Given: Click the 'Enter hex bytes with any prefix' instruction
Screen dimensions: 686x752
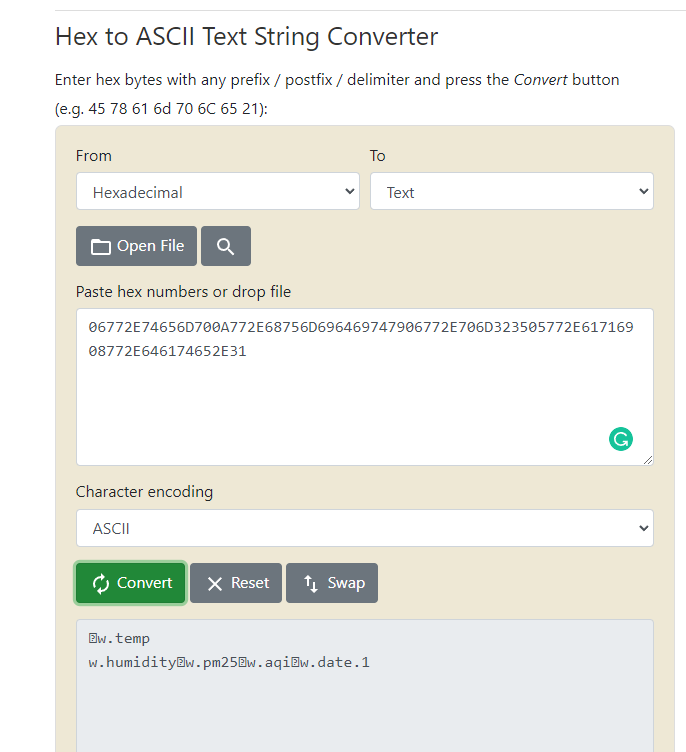Looking at the screenshot, I should (x=162, y=80).
